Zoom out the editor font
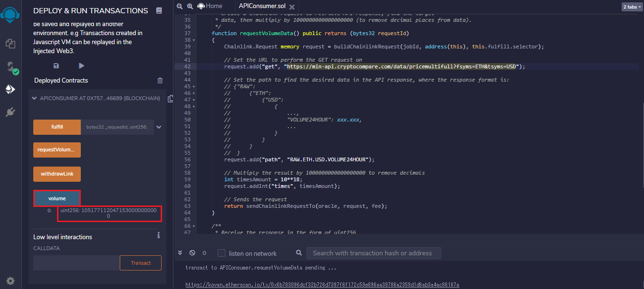 click(179, 6)
